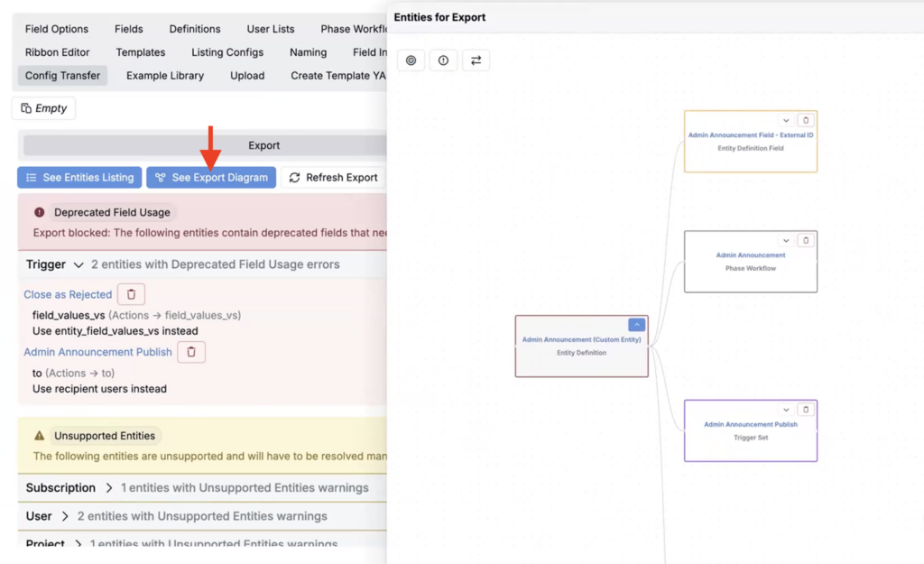Switch to the Example Library tab
Screen dimensions: 924x564
tap(165, 76)
